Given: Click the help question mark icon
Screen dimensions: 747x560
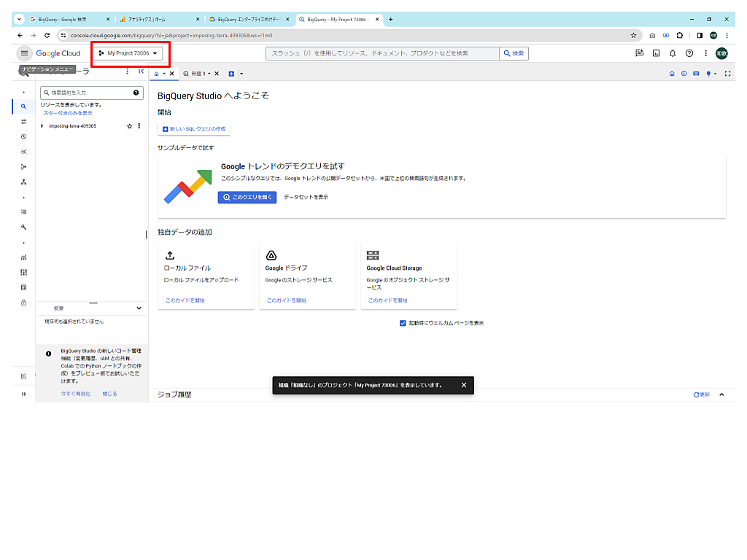Looking at the screenshot, I should (689, 53).
